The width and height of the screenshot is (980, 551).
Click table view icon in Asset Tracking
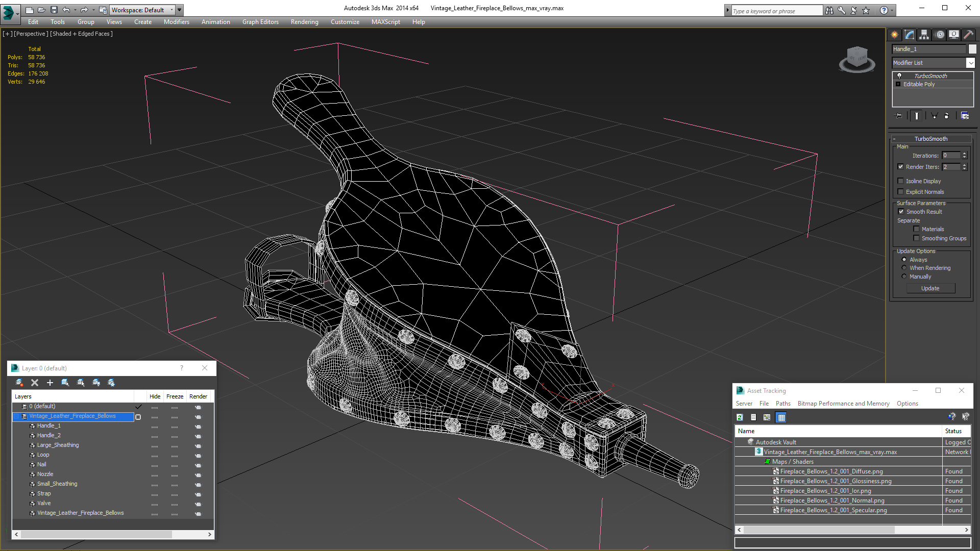(781, 417)
